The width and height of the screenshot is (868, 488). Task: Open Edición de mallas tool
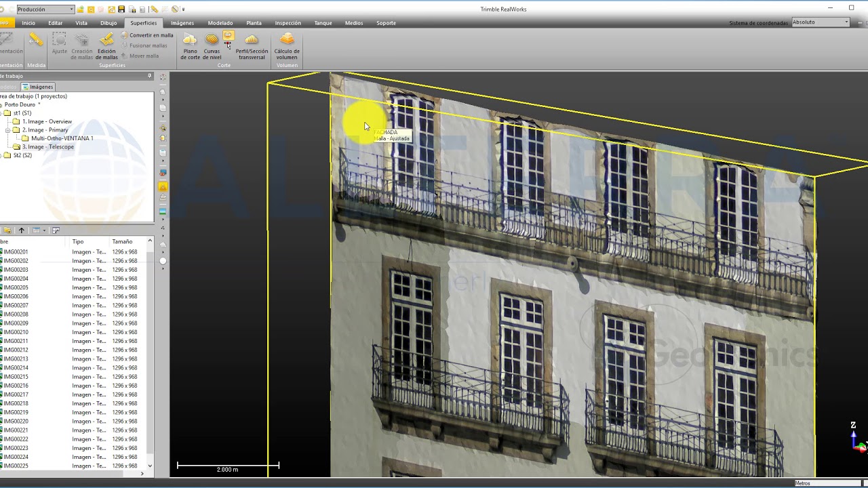[106, 46]
